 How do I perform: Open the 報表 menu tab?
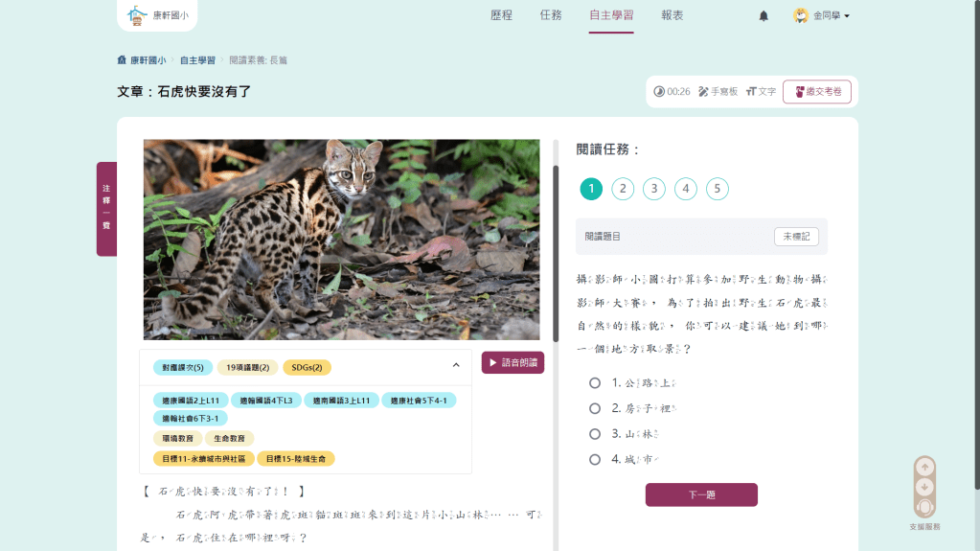pos(672,16)
